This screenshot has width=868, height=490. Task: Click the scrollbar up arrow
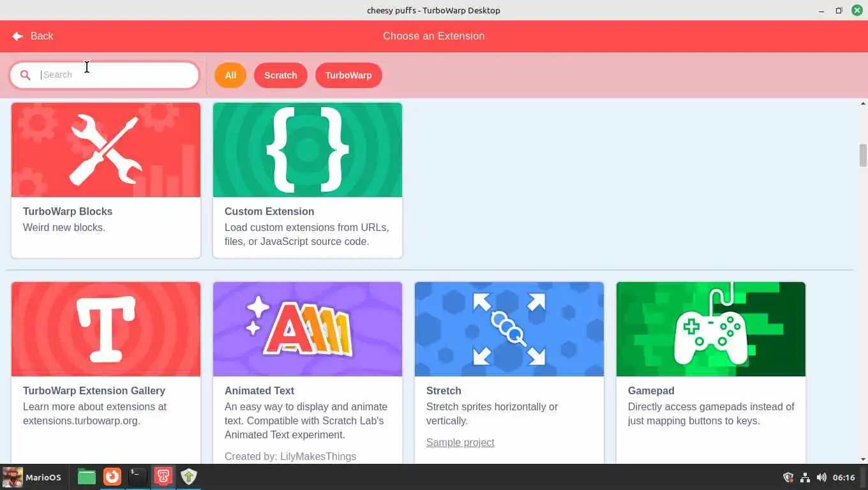point(863,103)
